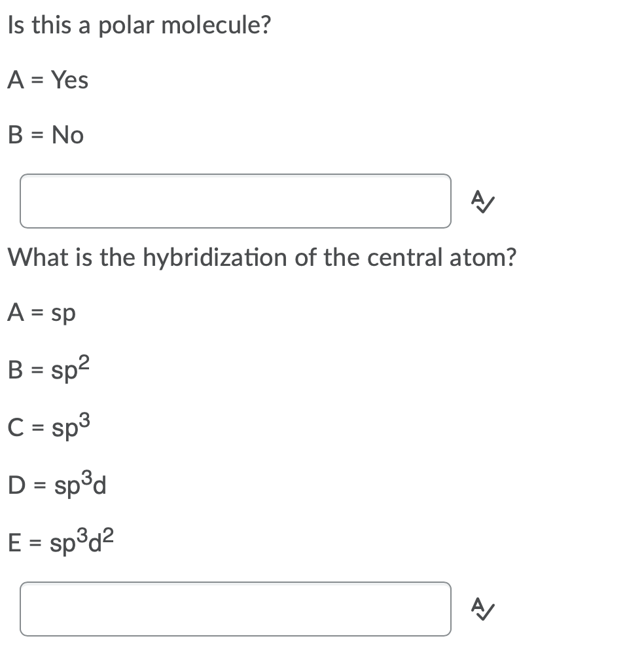Click the hybridization question answer field
Screen dimensions: 644x647
tap(236, 609)
